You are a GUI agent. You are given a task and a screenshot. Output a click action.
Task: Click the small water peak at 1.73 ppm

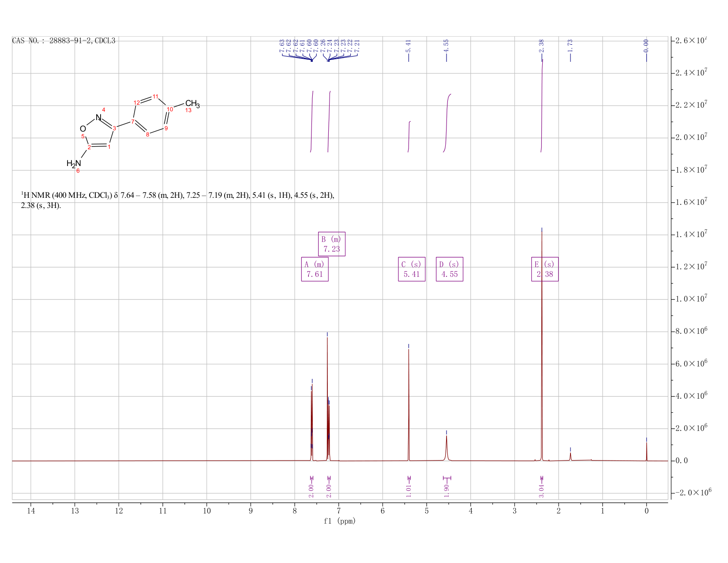[570, 456]
